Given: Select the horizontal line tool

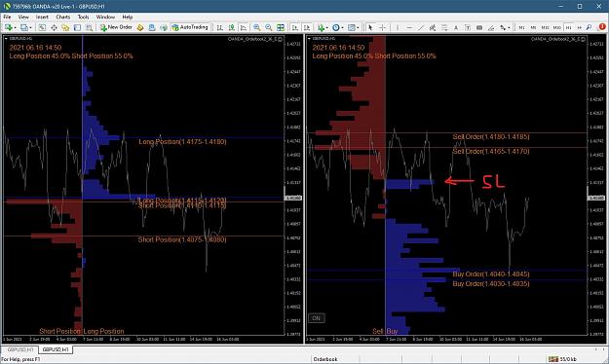Looking at the screenshot, I should pyautogui.click(x=409, y=27).
